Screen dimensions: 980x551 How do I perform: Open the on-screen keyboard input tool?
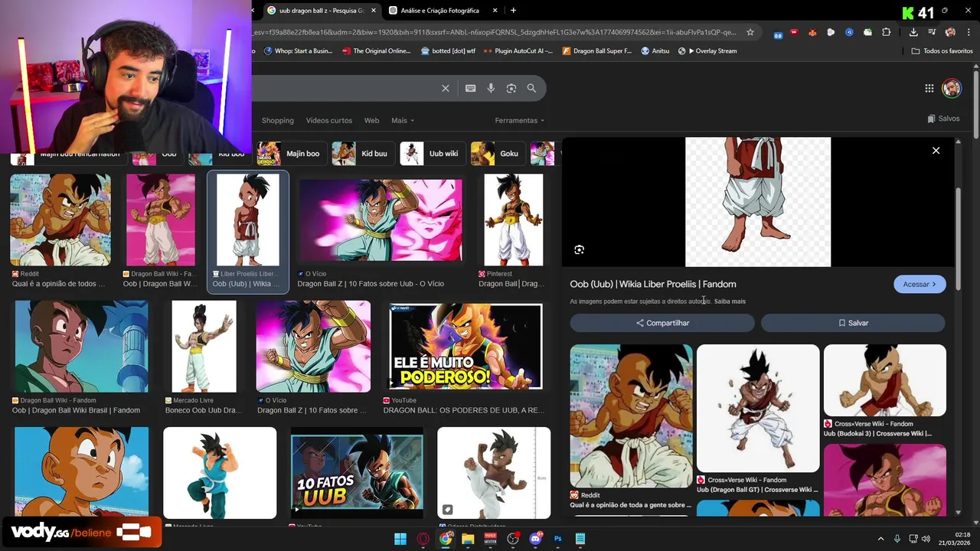click(471, 88)
